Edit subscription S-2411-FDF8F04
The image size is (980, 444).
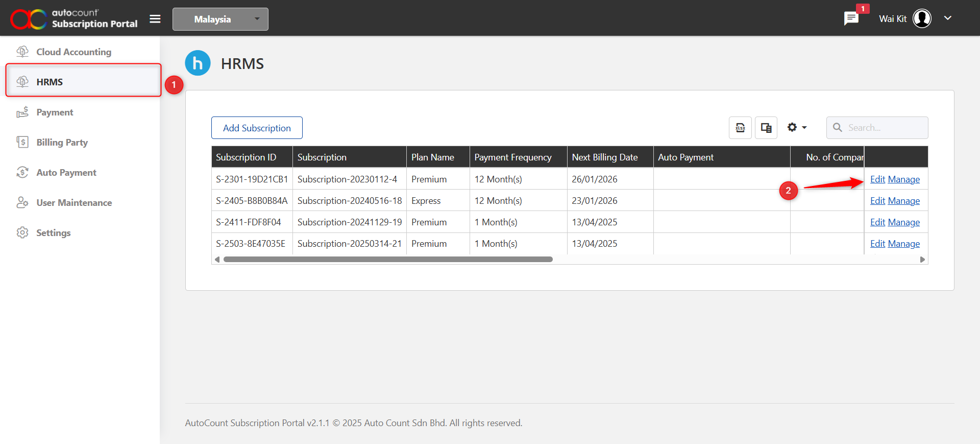(877, 222)
